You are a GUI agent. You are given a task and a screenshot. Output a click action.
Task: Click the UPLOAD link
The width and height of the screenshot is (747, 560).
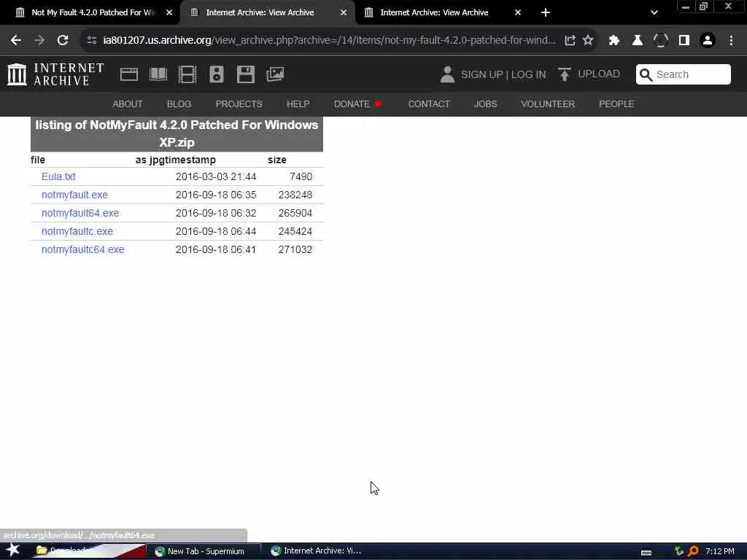click(x=599, y=74)
